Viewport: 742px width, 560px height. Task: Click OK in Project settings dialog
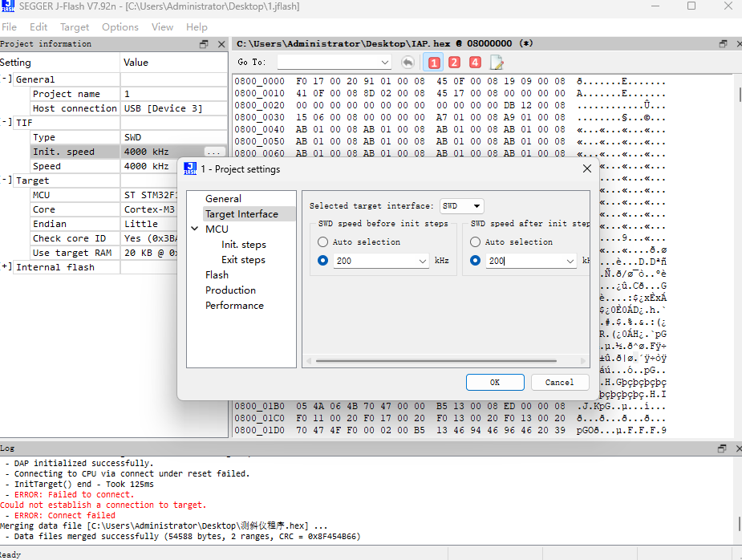click(x=495, y=382)
